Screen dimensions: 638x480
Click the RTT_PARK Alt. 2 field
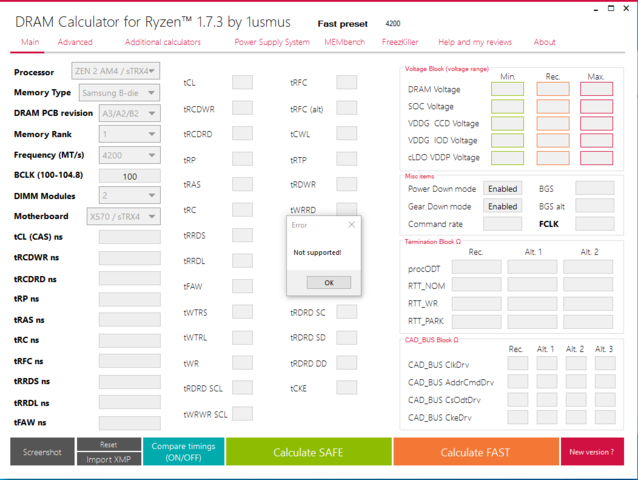pyautogui.click(x=588, y=321)
